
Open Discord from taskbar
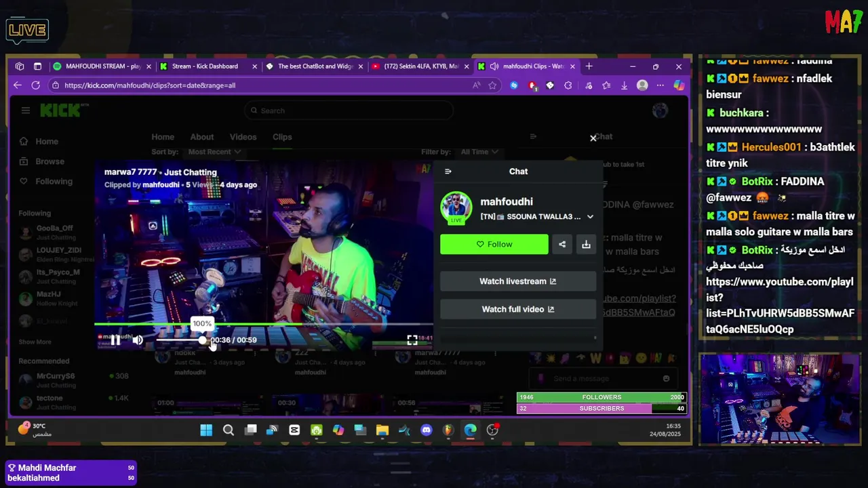pos(426,430)
